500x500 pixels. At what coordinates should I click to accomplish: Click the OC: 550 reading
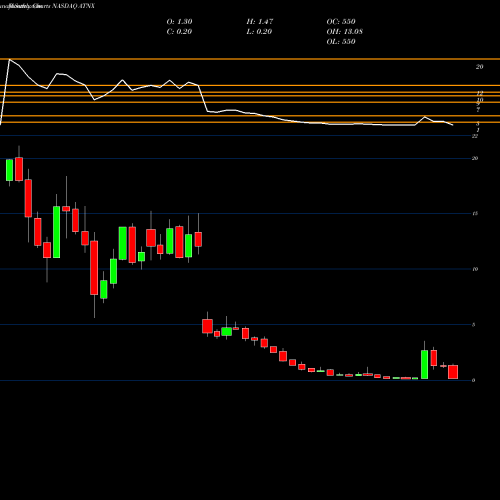coord(341,21)
